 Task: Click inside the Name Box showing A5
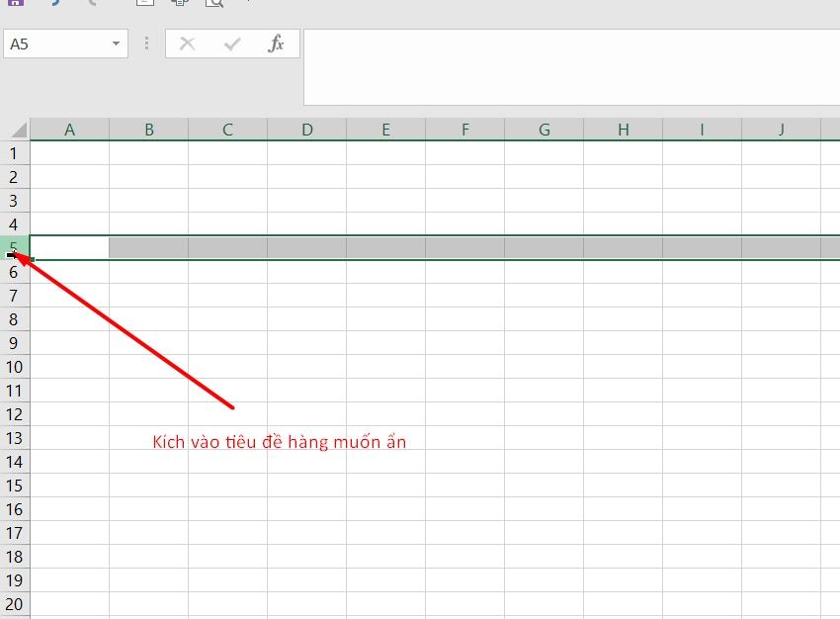(x=56, y=44)
